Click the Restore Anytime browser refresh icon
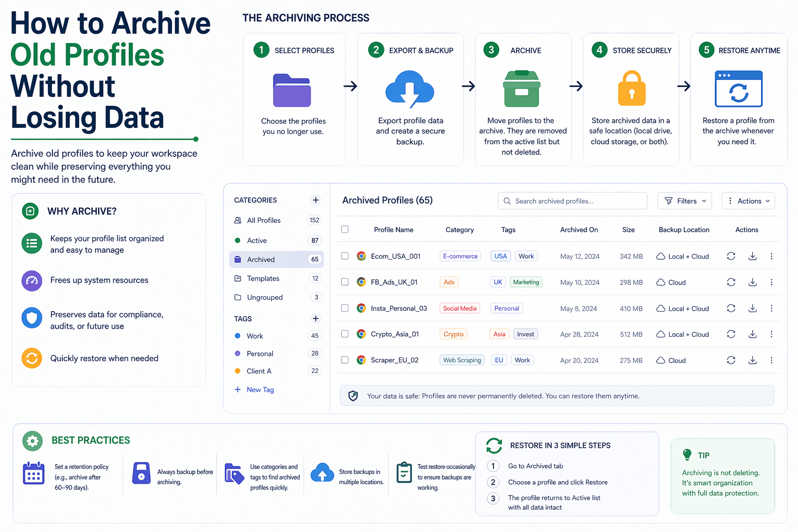This screenshot has height=532, width=798. (x=738, y=89)
